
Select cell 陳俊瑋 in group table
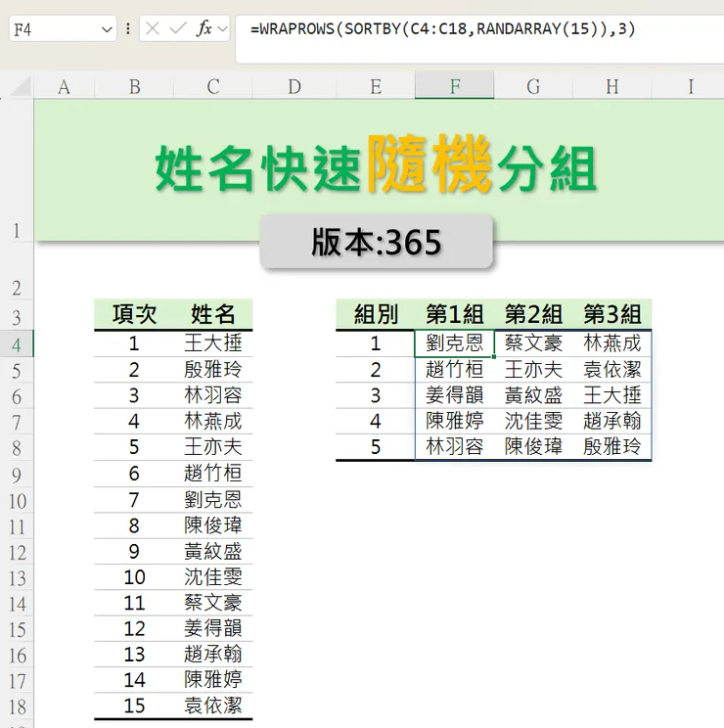tap(533, 446)
